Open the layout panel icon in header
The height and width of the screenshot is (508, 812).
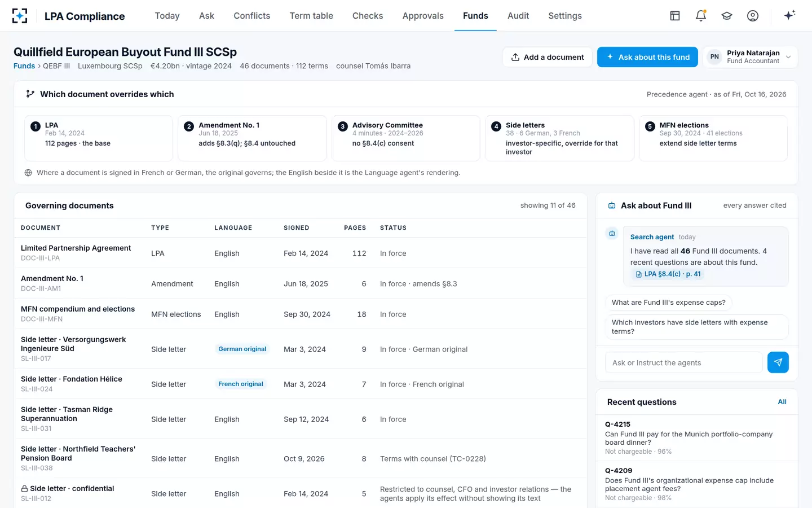pos(675,16)
